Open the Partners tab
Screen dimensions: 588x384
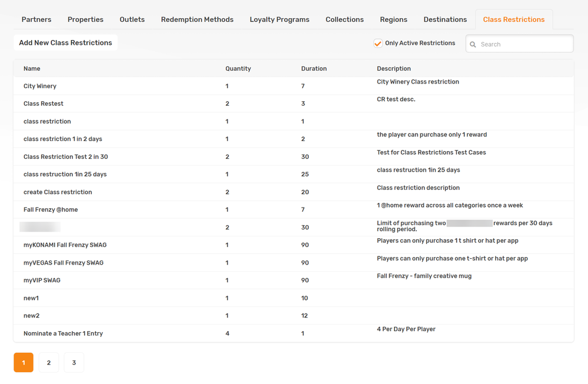click(36, 19)
